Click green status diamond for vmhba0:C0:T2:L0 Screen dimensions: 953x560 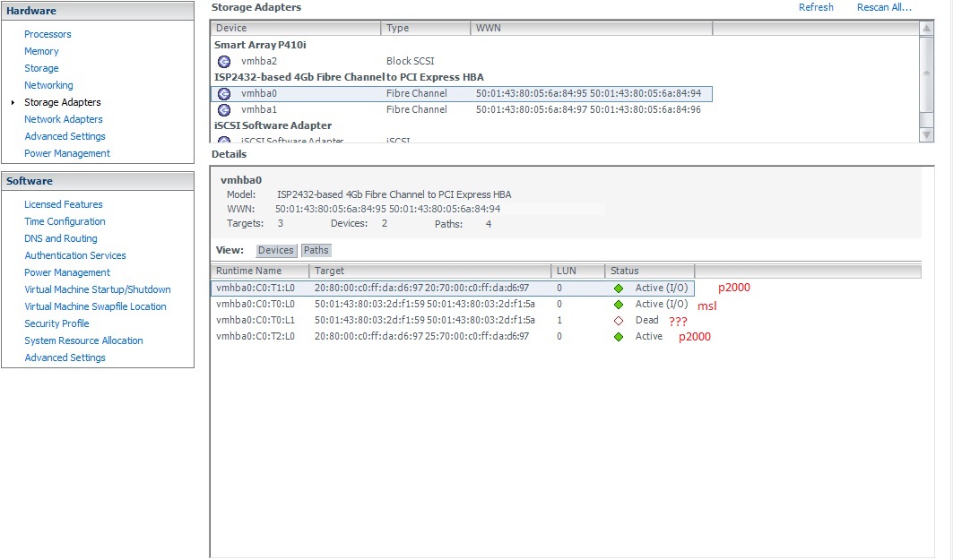[619, 337]
